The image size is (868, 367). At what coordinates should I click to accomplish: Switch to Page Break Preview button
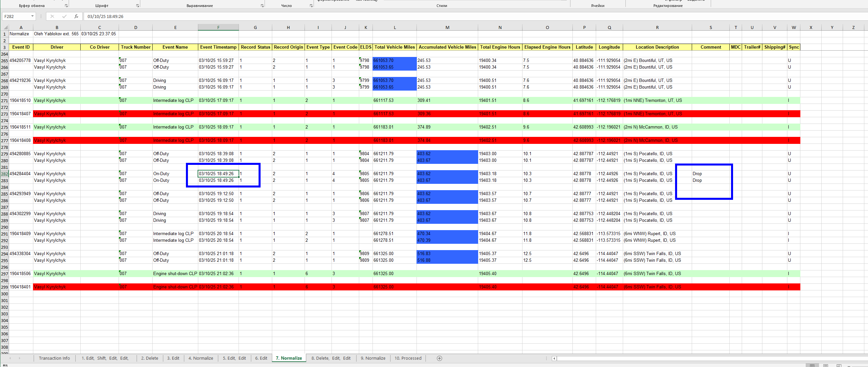839,365
